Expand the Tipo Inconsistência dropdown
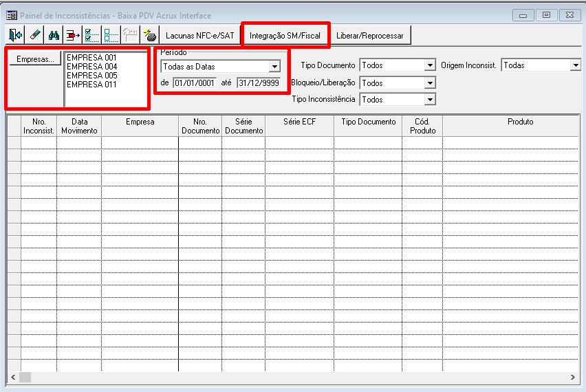586x392 pixels. click(430, 100)
